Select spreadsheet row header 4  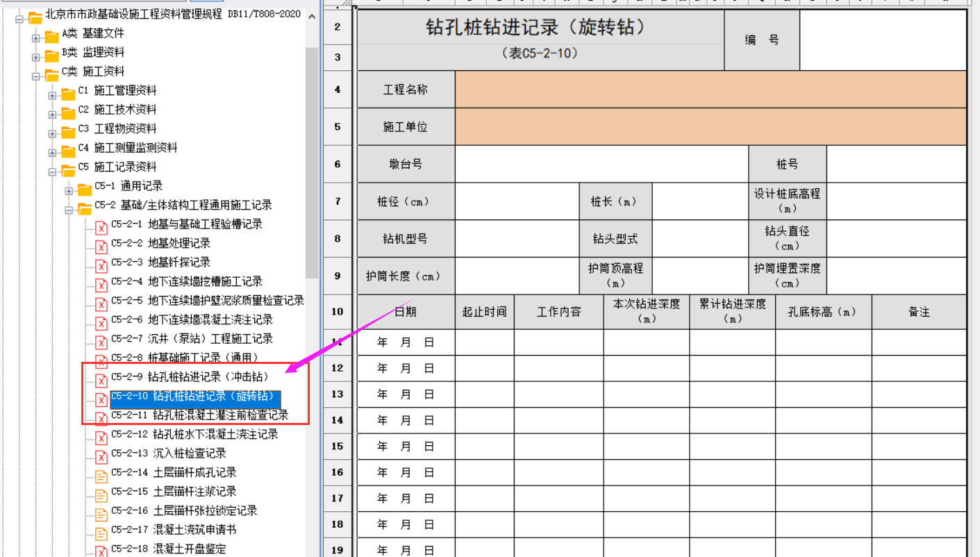tap(338, 89)
